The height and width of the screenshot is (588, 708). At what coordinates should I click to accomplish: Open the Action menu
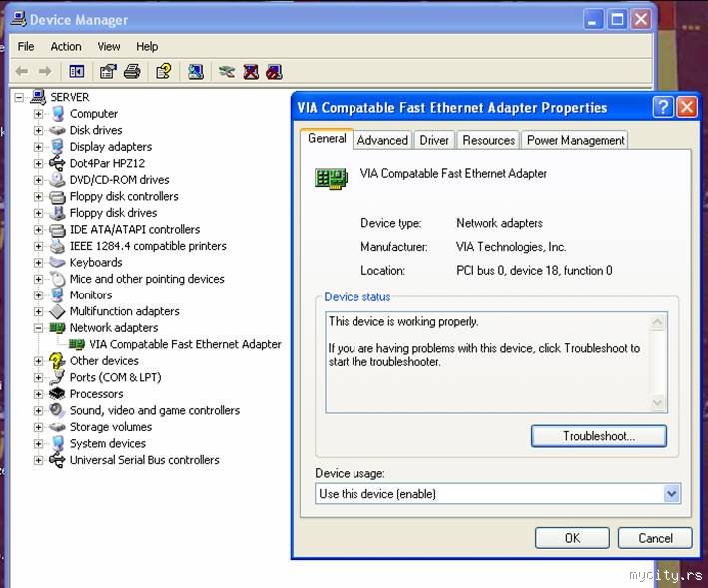tap(66, 47)
